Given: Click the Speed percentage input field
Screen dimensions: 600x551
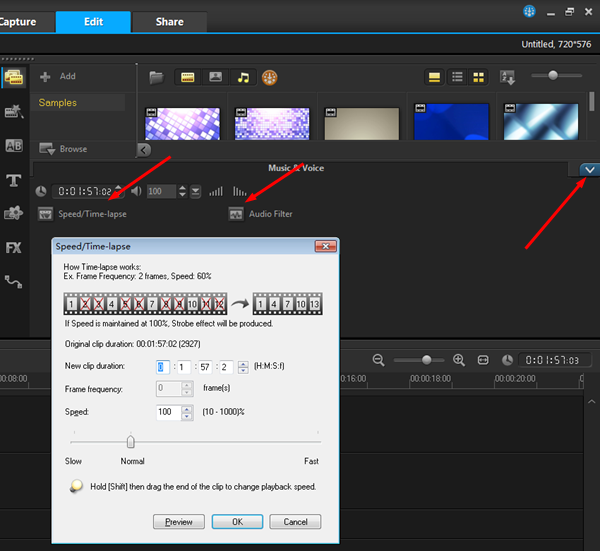Looking at the screenshot, I should click(166, 412).
